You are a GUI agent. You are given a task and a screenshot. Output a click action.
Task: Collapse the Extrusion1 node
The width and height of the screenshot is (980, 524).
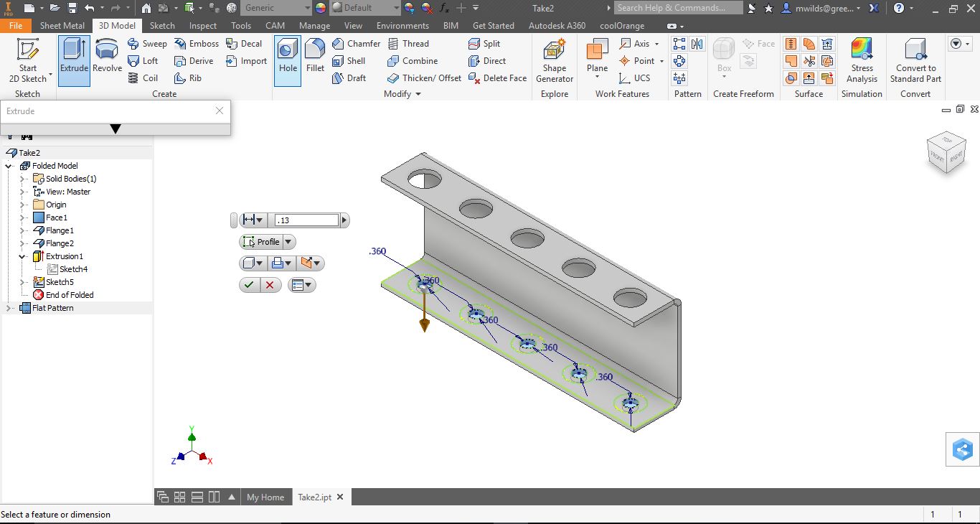[23, 256]
